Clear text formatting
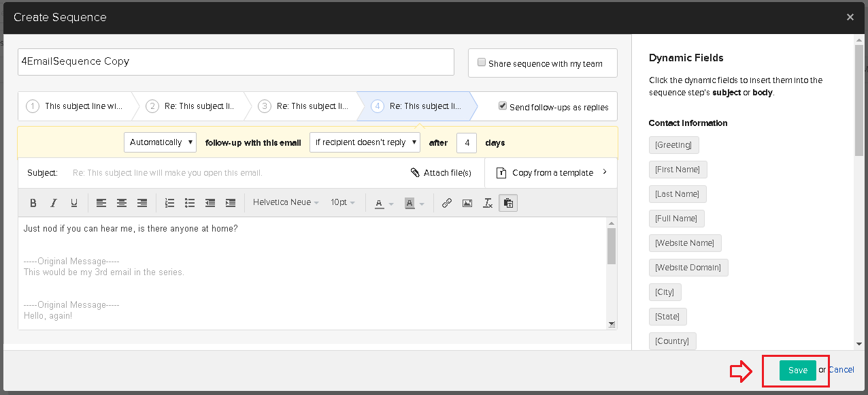This screenshot has width=868, height=395. pos(488,203)
